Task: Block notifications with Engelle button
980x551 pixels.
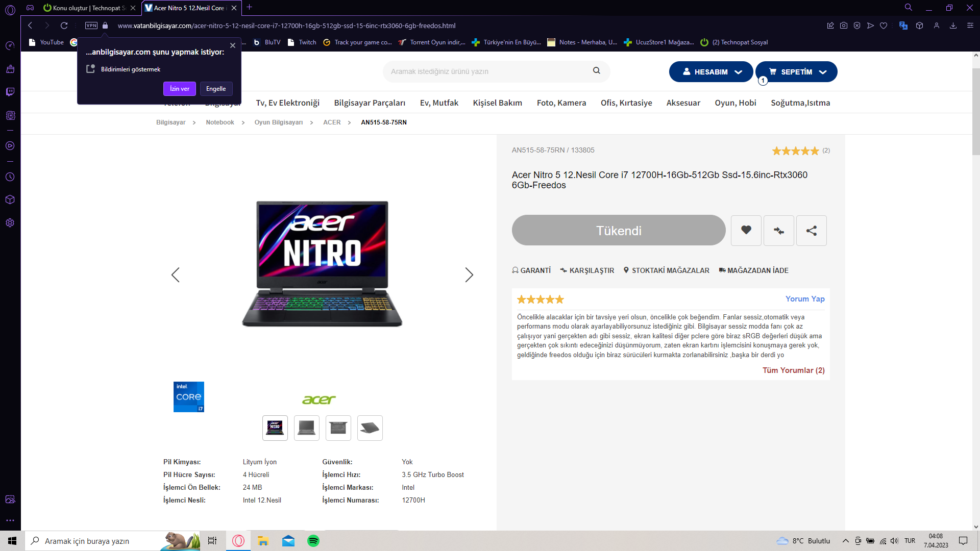Action: point(216,89)
